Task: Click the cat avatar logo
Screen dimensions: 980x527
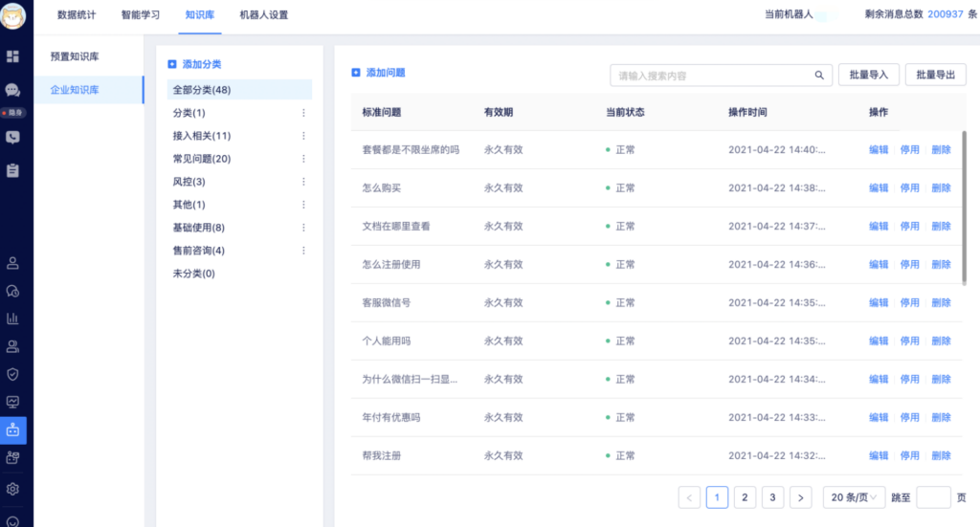Action: click(x=13, y=15)
